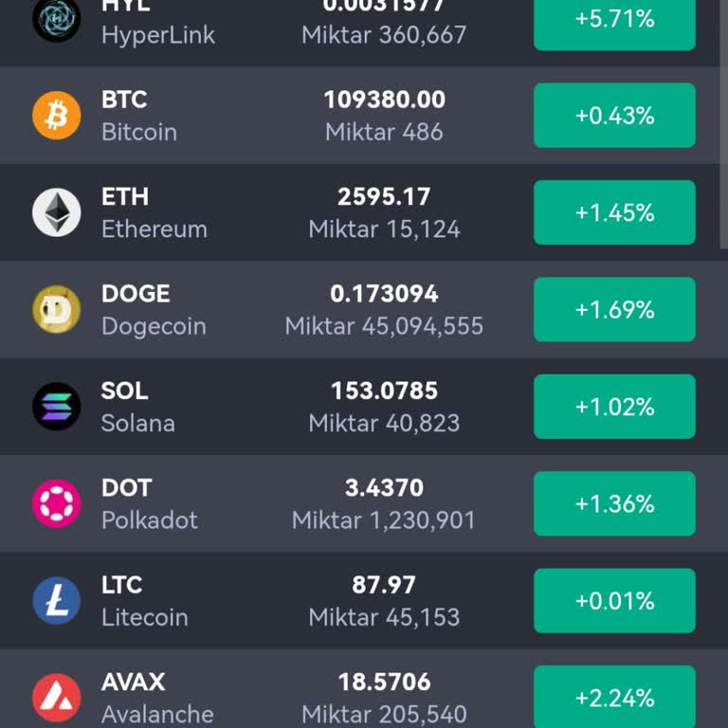Click the +1.45% Ethereum change button
Screen dimensions: 728x728
tap(614, 212)
